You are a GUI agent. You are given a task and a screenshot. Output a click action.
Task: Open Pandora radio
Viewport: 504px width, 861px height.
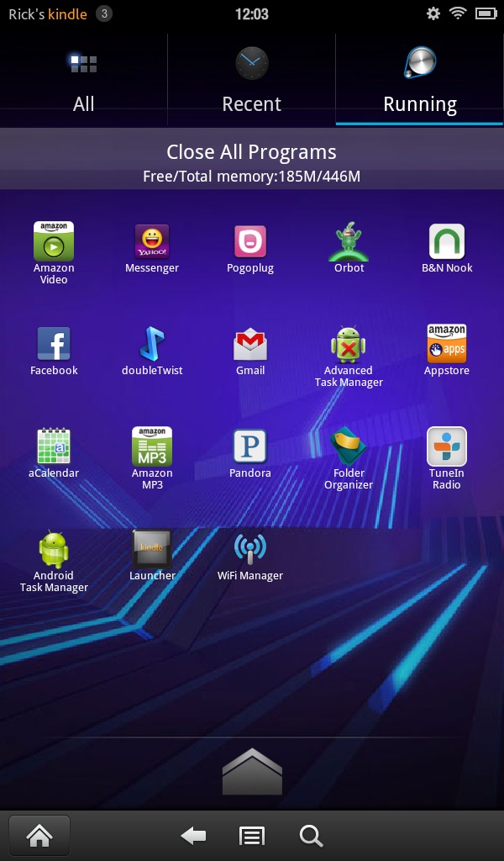[250, 446]
